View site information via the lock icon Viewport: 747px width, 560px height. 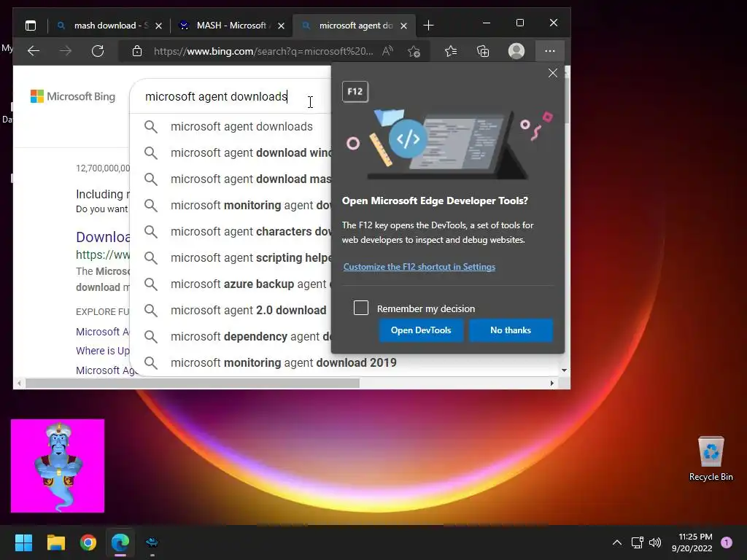tap(137, 51)
